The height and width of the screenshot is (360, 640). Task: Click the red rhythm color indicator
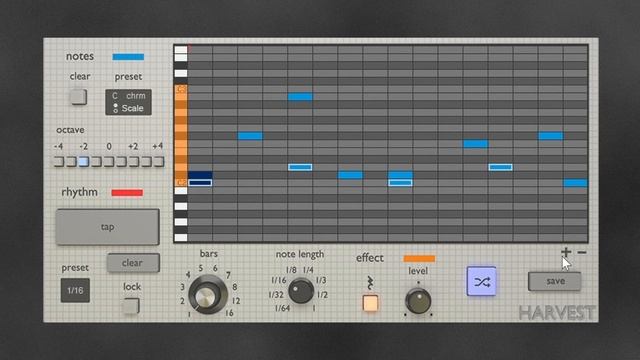coord(127,193)
